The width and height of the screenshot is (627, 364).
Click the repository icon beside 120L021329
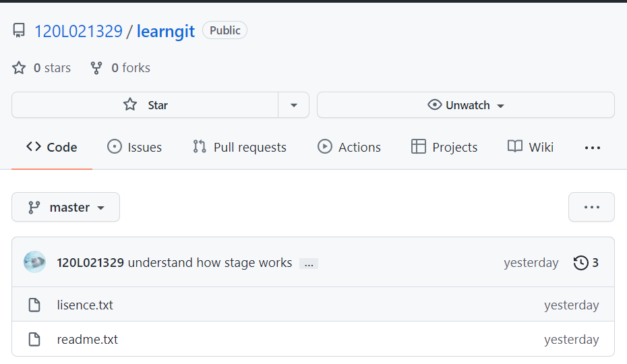[x=19, y=31]
